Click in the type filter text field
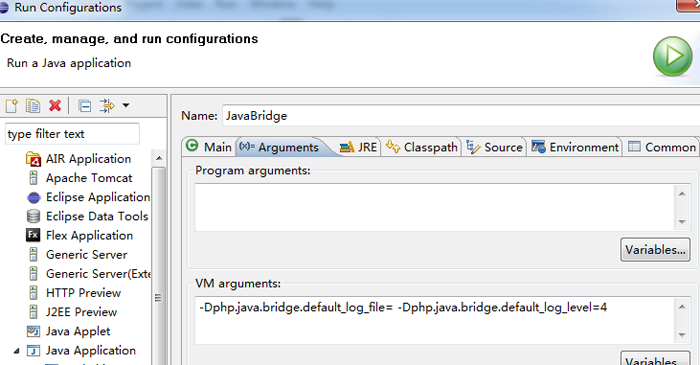700x365 pixels. (x=72, y=134)
